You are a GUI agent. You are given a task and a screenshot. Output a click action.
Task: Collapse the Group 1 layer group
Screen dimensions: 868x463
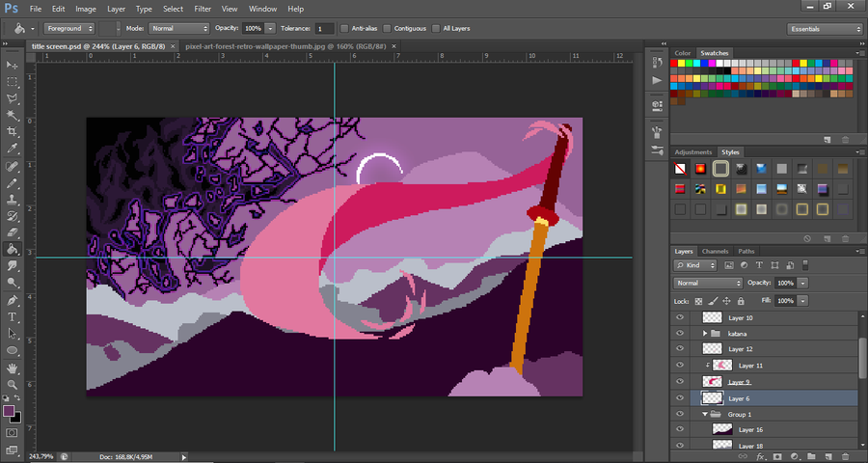(705, 414)
